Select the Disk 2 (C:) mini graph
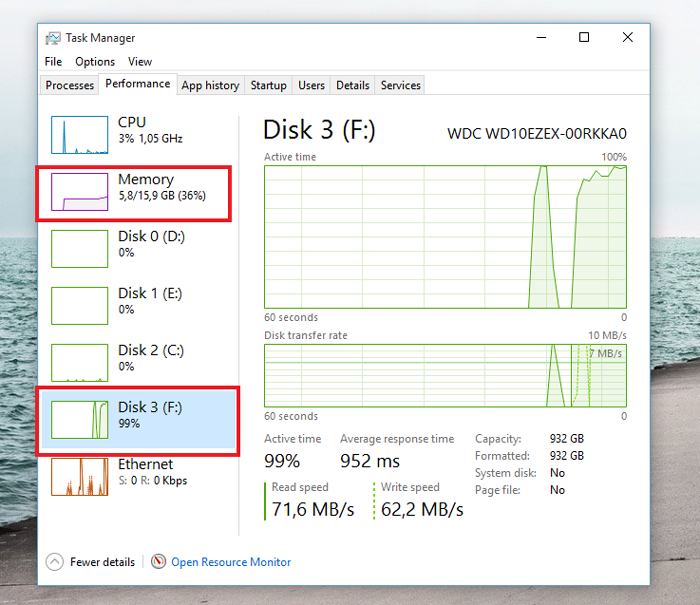700x605 pixels. point(79,363)
